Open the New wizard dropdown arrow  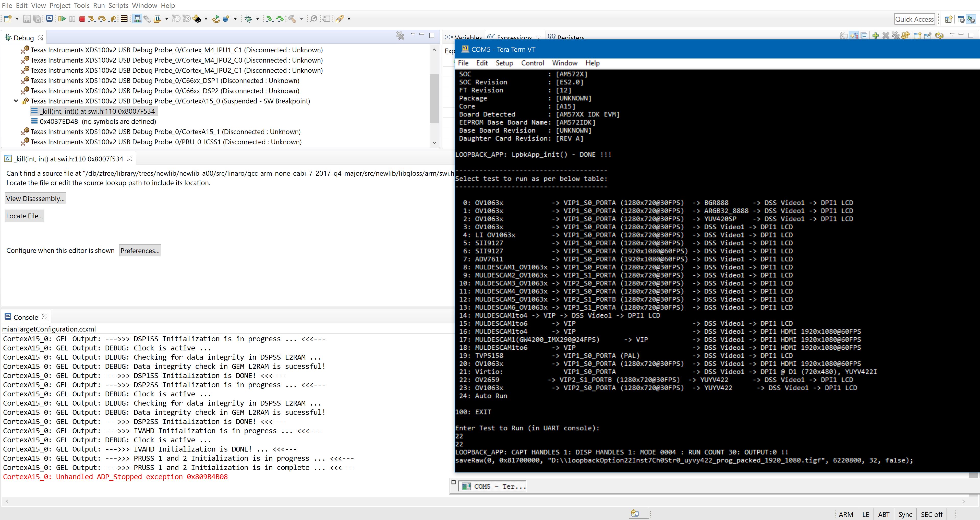17,19
